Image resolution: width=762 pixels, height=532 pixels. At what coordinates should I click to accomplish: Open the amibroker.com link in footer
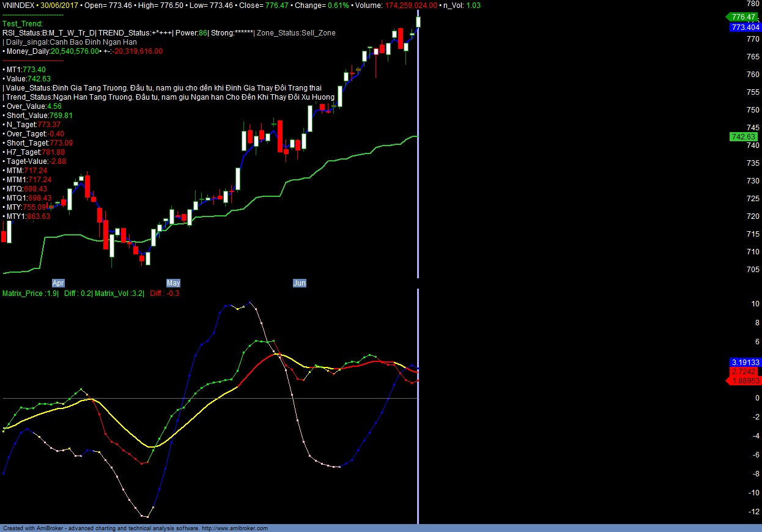[x=234, y=528]
